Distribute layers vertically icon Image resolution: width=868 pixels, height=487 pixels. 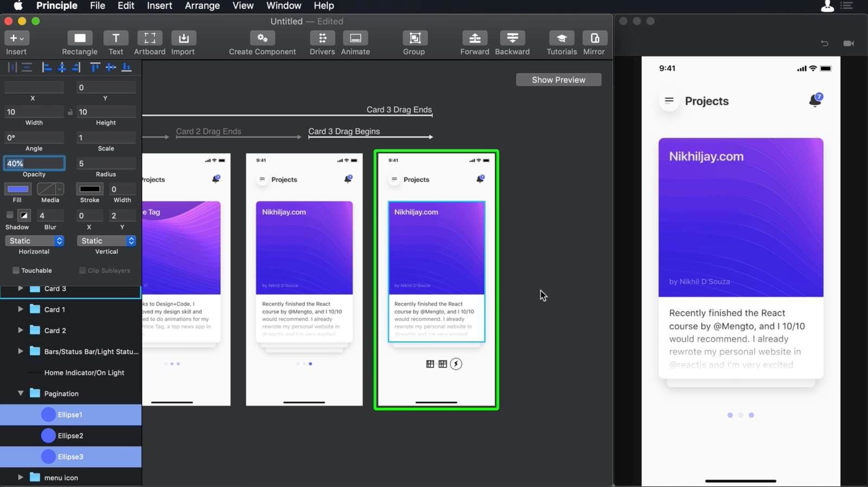point(27,67)
